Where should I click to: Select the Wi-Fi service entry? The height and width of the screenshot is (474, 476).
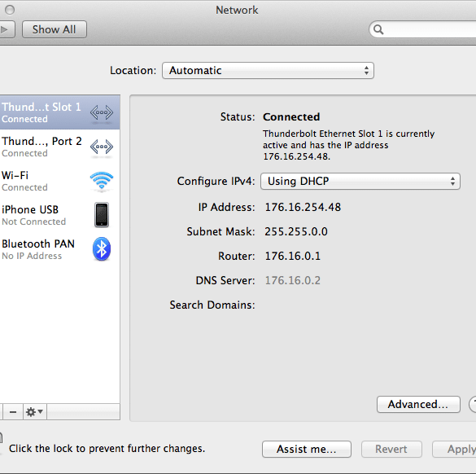click(59, 181)
